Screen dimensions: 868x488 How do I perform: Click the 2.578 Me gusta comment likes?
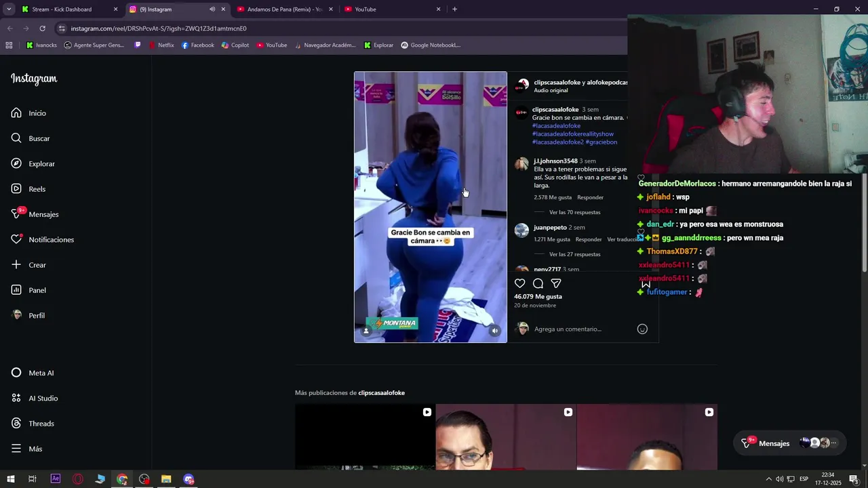(553, 197)
